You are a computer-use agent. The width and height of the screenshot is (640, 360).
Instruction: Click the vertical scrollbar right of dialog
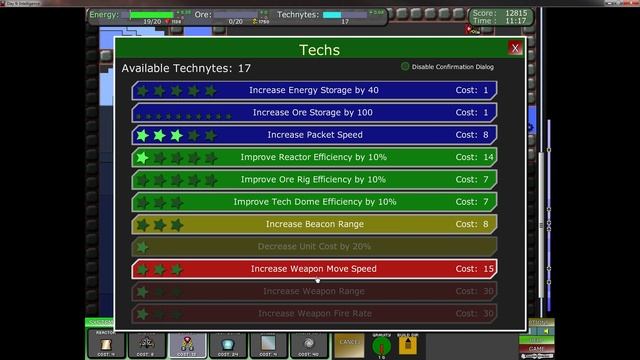tap(542, 224)
